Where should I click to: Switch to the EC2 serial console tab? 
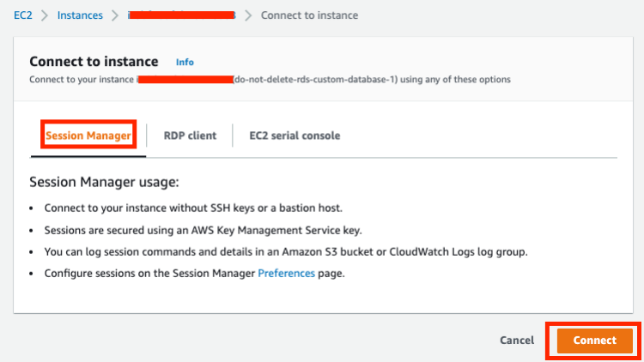click(295, 136)
